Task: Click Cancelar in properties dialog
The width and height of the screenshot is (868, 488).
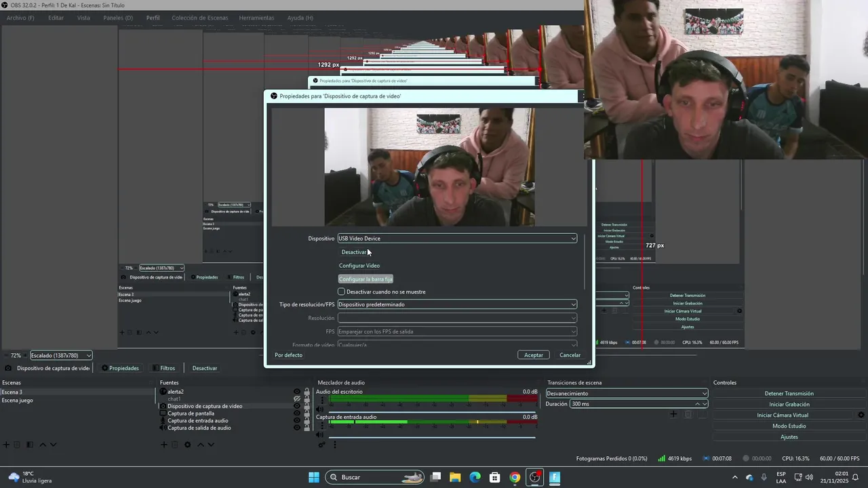Action: tap(570, 355)
